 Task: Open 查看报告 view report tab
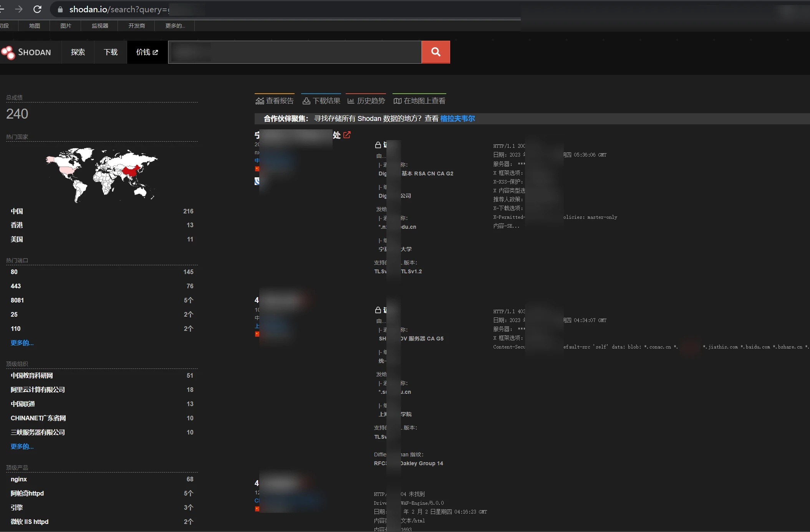[275, 101]
